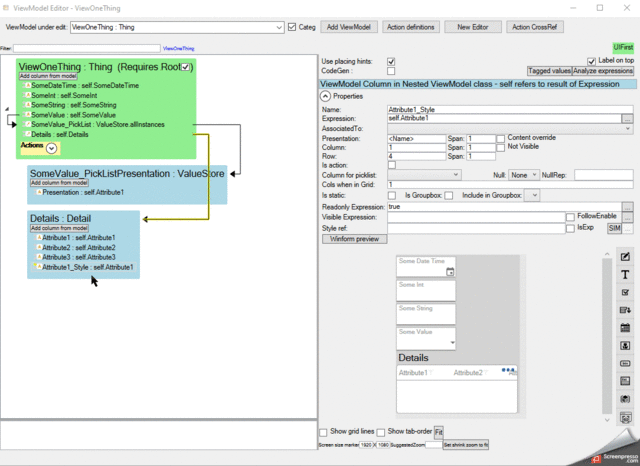Open the Null dropdown showing None

coord(524,175)
